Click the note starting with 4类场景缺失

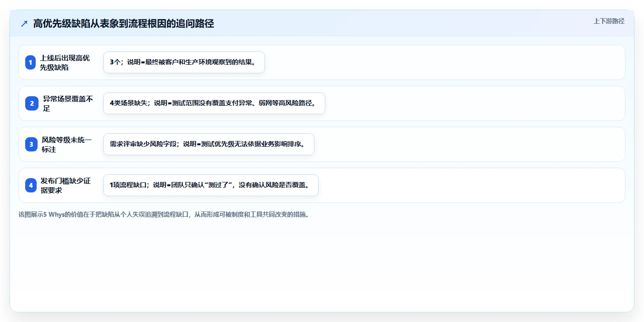[x=214, y=103]
